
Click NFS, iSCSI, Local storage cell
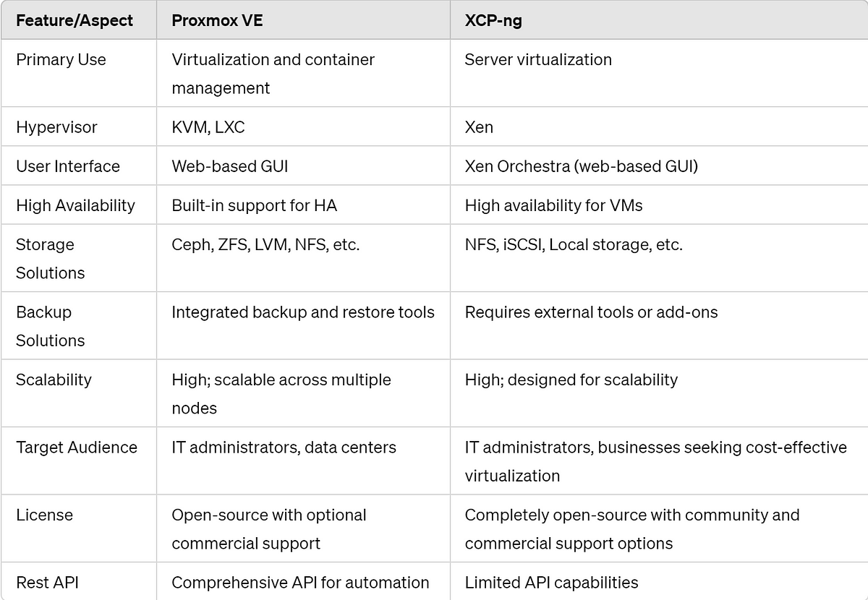tap(574, 244)
